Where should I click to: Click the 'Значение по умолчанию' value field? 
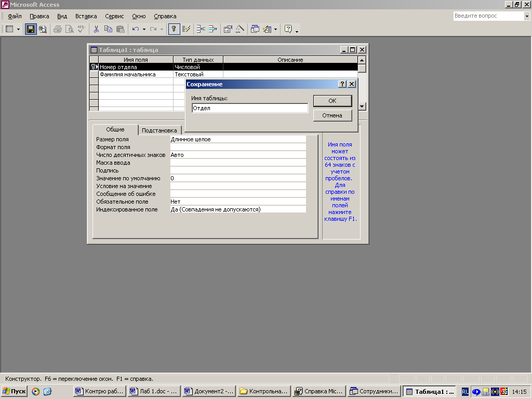[238, 179]
